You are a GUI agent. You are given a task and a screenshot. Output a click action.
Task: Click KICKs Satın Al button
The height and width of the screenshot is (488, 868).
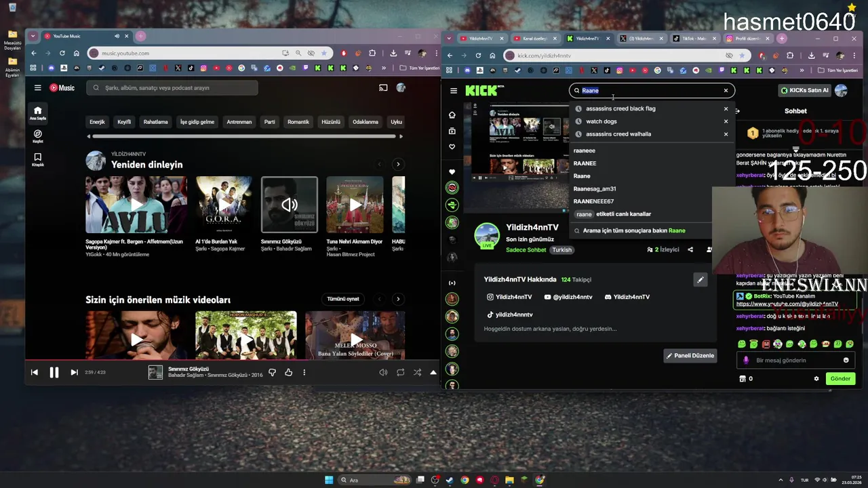[804, 90]
